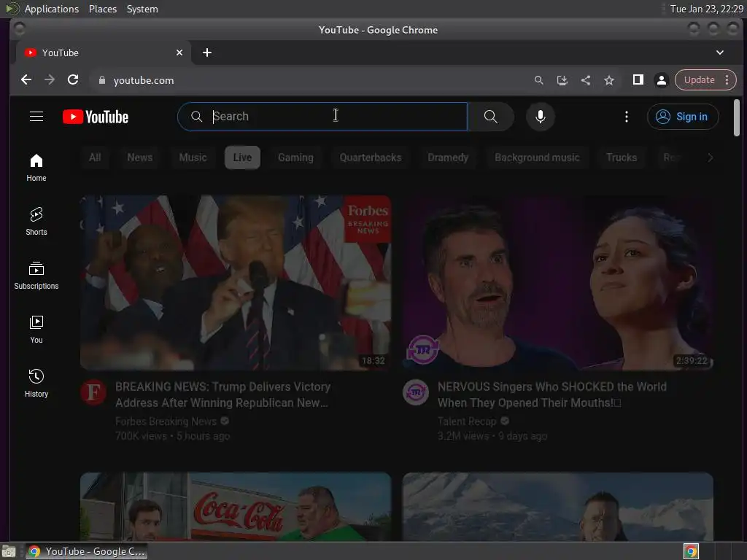The image size is (747, 560).
Task: Open Talent Recap channel name
Action: (x=467, y=421)
